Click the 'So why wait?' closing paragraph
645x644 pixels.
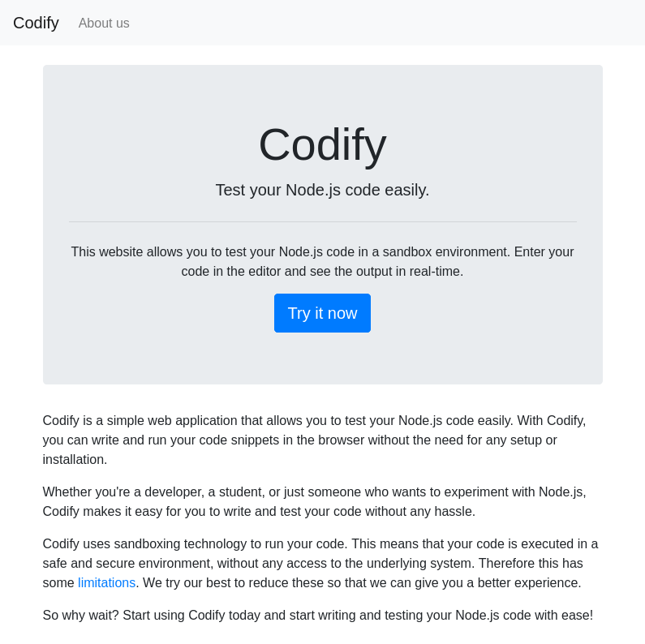pos(317,615)
